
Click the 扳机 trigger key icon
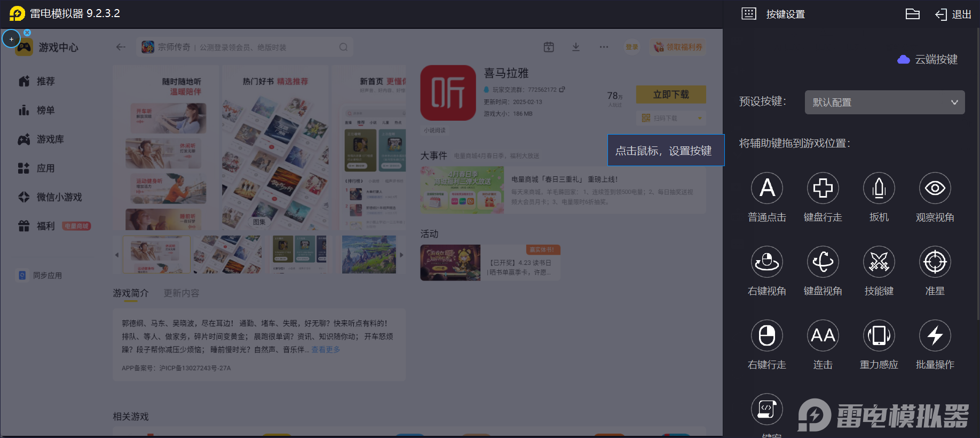(x=879, y=188)
